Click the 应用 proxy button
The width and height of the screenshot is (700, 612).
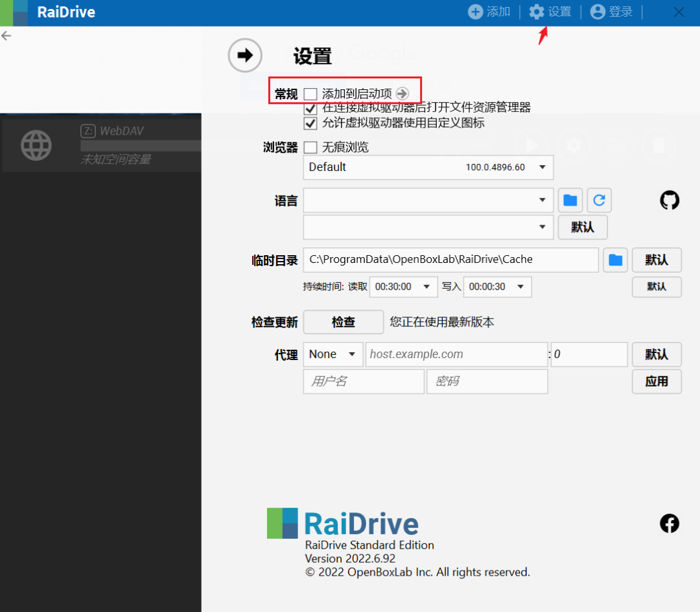[x=656, y=381]
